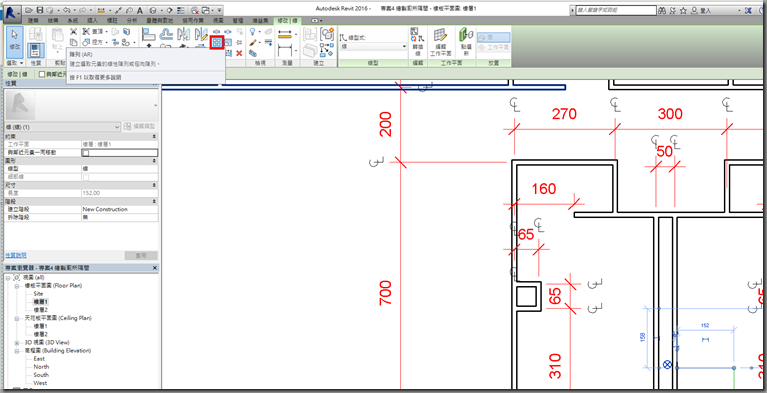The image size is (767, 393).
Task: Click the properties help link
Action: click(x=16, y=255)
